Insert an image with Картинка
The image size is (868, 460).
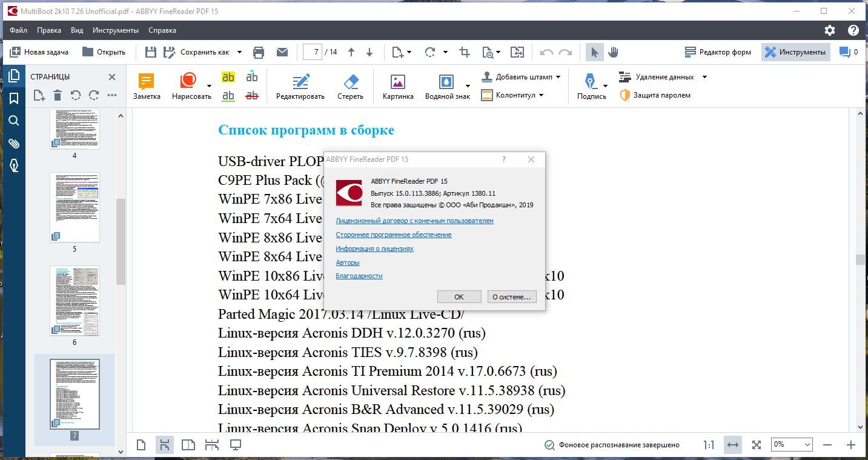[x=398, y=87]
